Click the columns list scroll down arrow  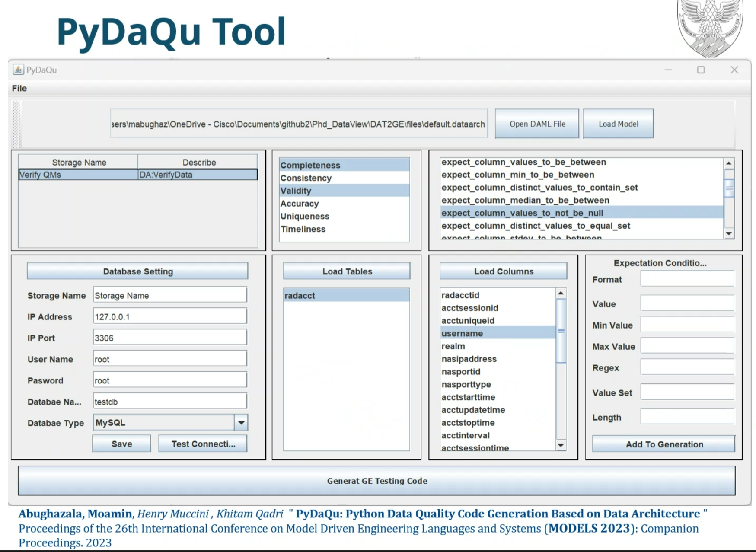pyautogui.click(x=561, y=445)
